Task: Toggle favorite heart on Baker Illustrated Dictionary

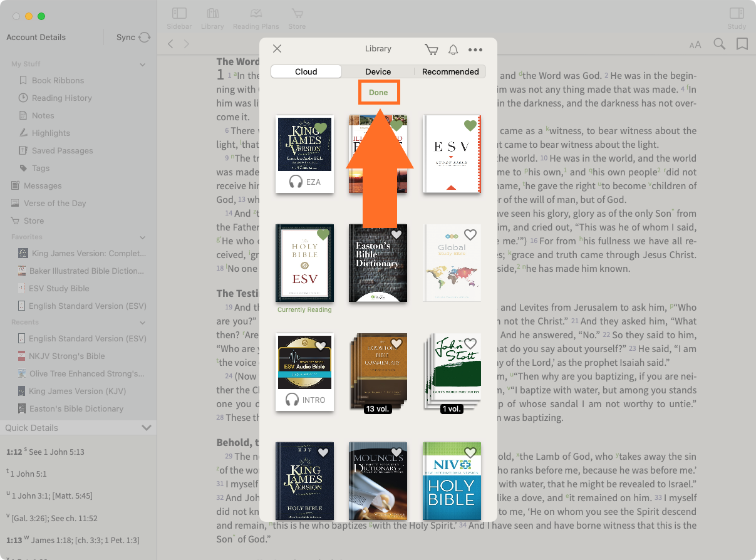Action: pyautogui.click(x=396, y=125)
